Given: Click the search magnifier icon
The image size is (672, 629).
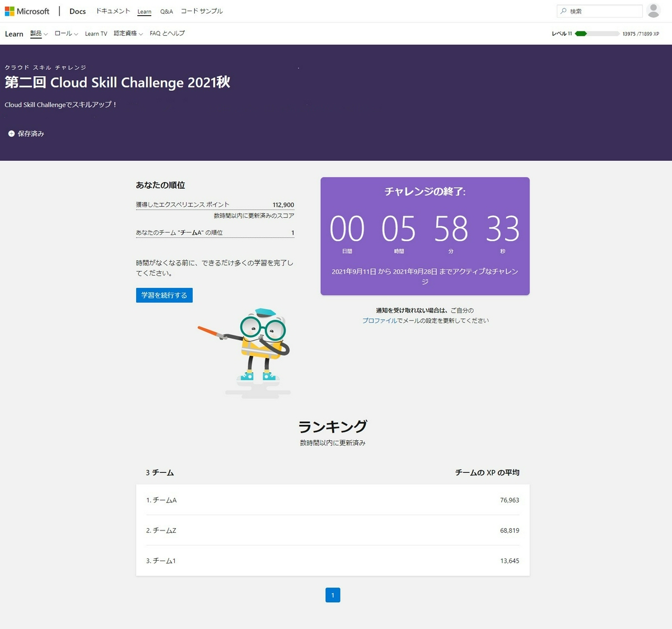Looking at the screenshot, I should [x=563, y=11].
